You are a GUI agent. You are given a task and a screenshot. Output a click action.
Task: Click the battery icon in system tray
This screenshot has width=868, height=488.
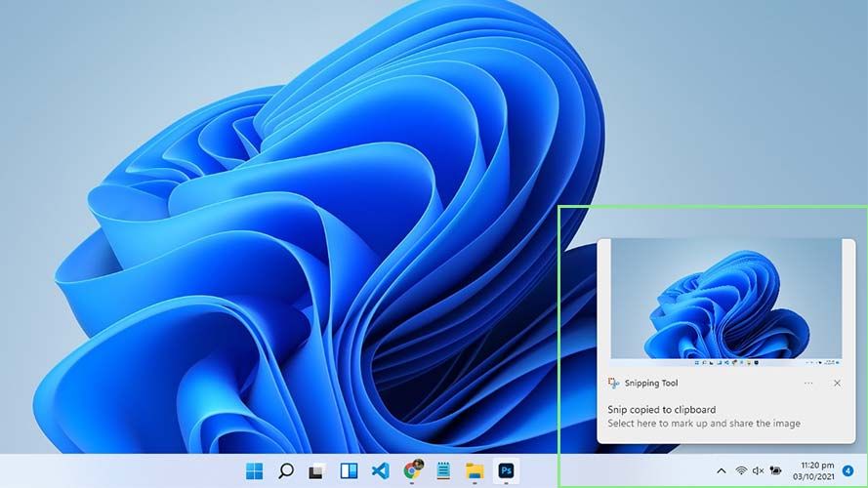775,470
